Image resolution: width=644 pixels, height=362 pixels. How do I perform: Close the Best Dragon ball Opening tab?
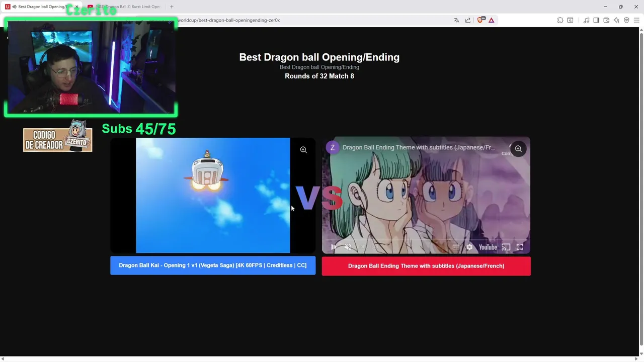click(76, 7)
